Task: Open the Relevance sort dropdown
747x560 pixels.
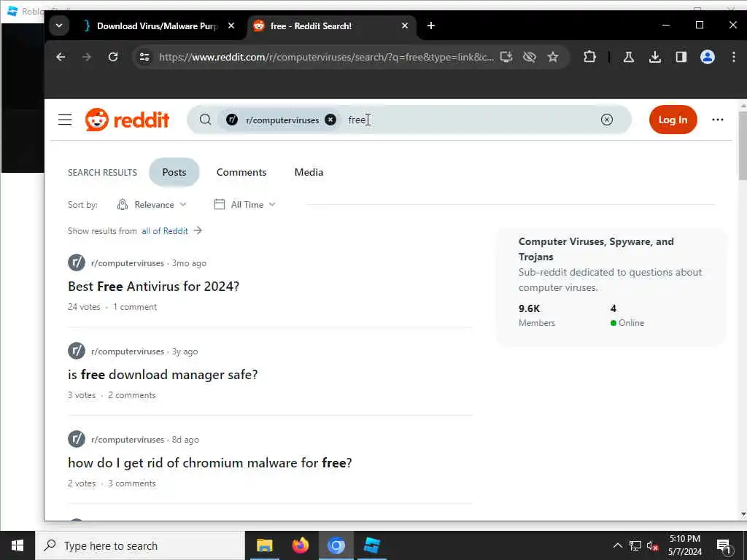Action: 152,204
